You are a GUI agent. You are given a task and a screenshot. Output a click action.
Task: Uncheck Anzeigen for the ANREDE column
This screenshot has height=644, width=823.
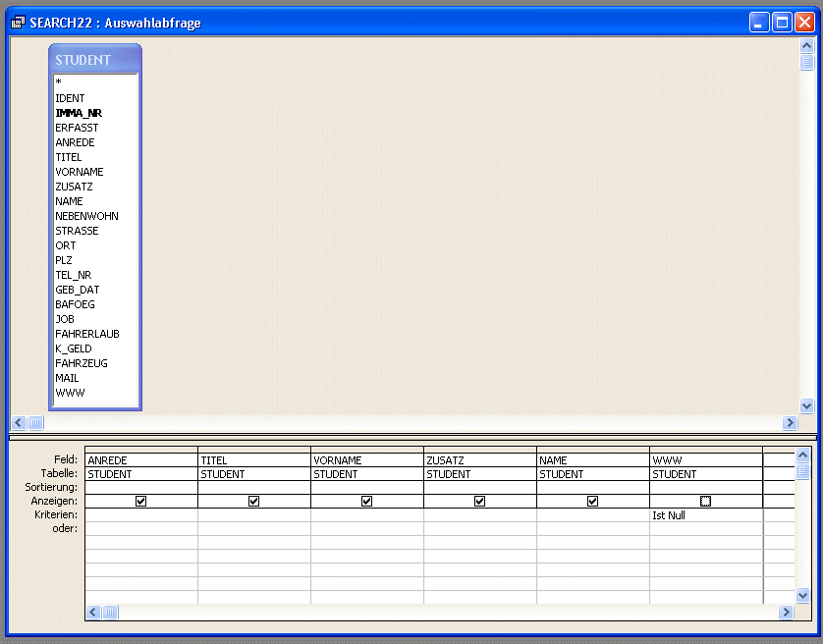click(x=140, y=502)
